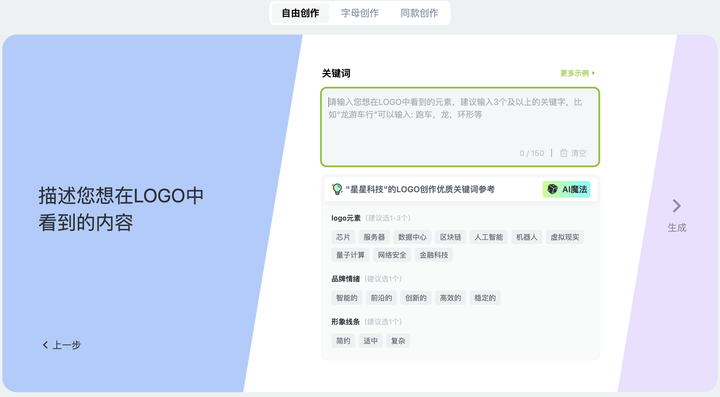
Task: Click the 形象线条 section label
Action: click(346, 321)
